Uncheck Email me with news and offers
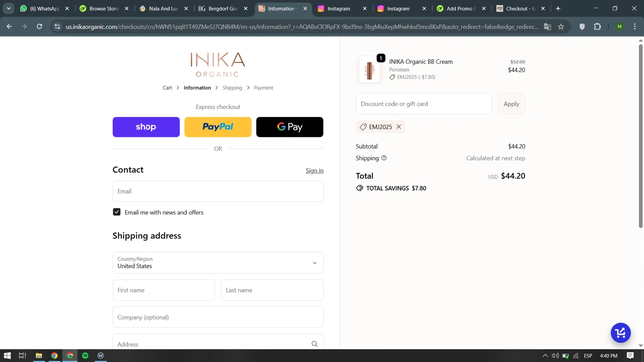Image resolution: width=644 pixels, height=362 pixels. [117, 212]
